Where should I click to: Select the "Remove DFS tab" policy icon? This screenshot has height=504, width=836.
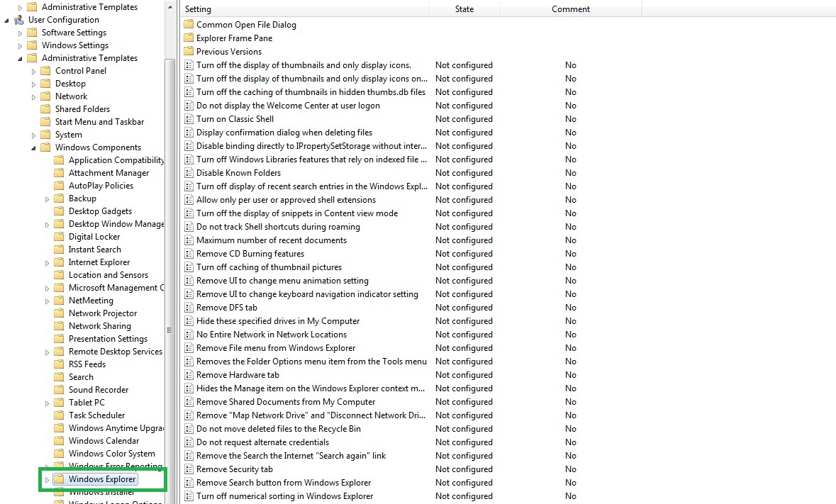[x=189, y=308]
